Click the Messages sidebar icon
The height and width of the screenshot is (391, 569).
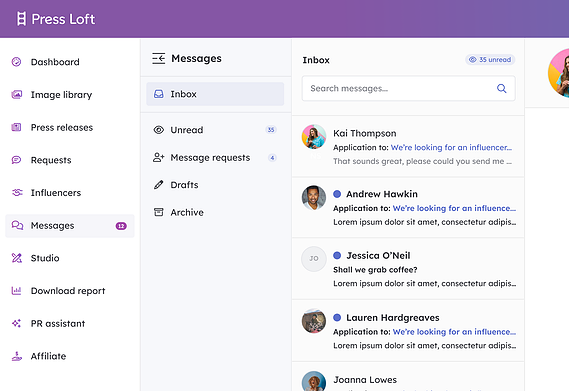17,225
